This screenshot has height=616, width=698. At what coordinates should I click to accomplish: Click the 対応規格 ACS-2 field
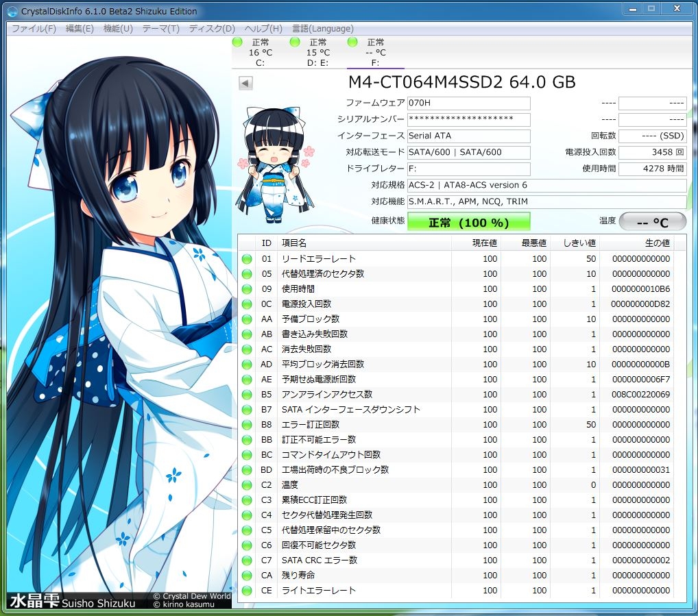(x=546, y=186)
